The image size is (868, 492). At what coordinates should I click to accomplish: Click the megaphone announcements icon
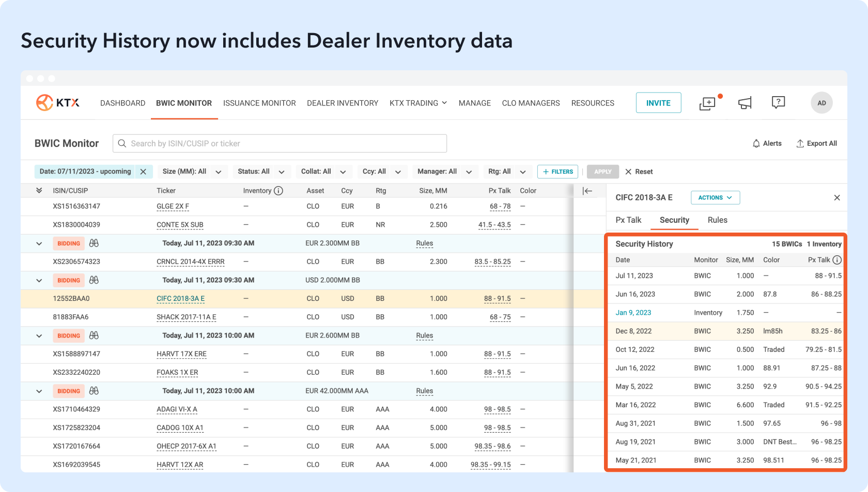coord(745,103)
